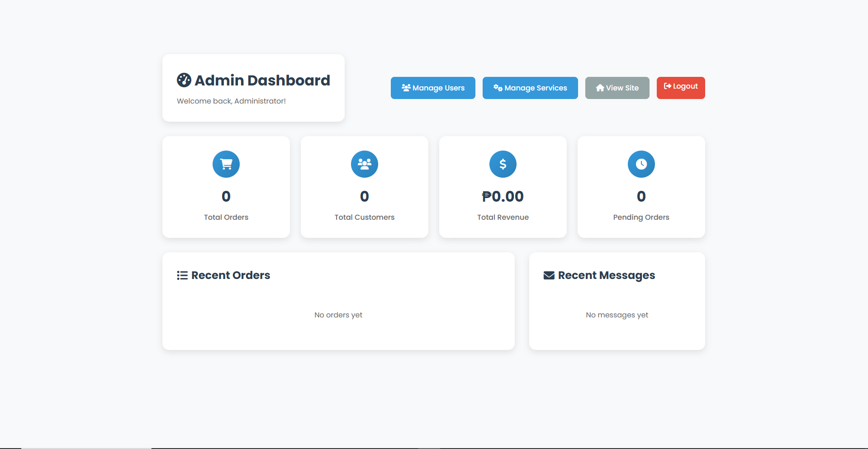
Task: Open the Manage Users page
Action: tap(433, 88)
